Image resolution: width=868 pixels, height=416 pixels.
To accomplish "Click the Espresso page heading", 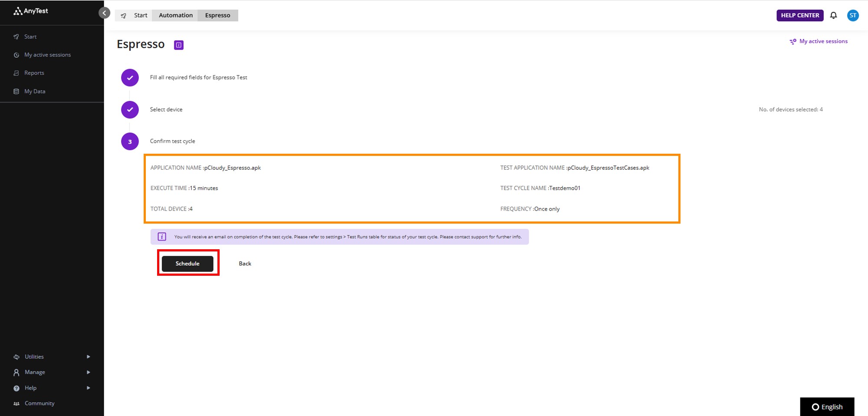I will (141, 44).
